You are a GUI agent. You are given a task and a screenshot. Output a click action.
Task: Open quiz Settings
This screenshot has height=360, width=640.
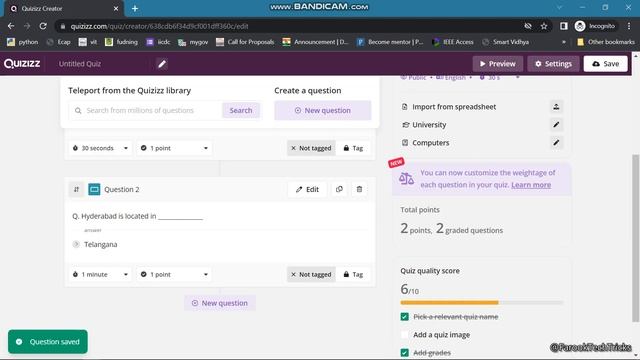click(553, 64)
